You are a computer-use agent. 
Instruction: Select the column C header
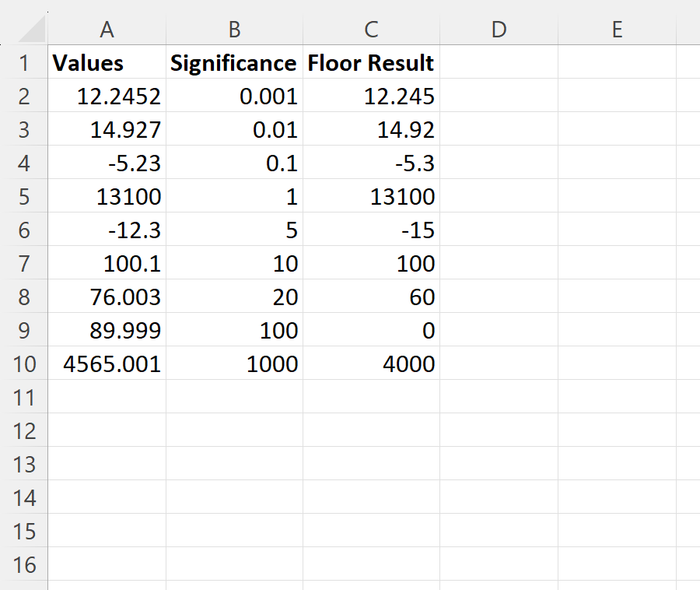pyautogui.click(x=371, y=30)
